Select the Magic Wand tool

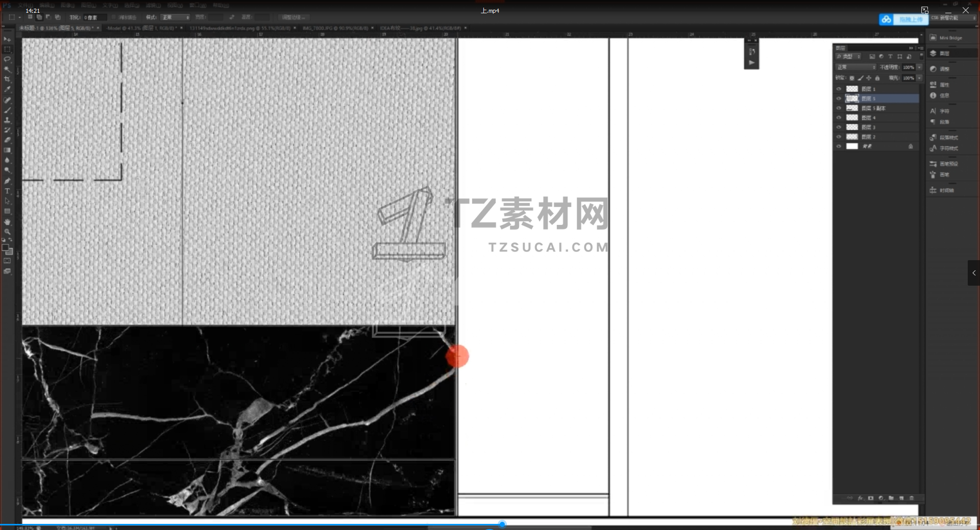tap(7, 69)
